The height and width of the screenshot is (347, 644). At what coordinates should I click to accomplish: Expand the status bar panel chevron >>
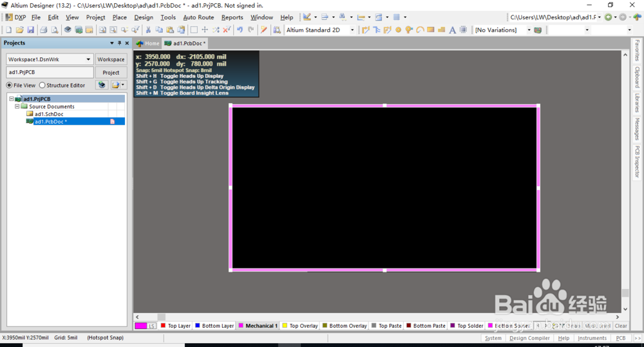(x=638, y=338)
